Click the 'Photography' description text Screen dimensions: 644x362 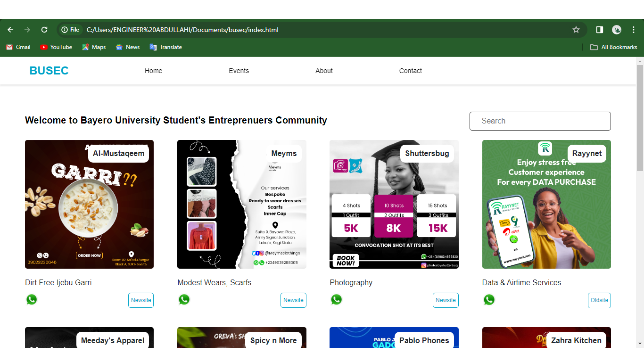(x=351, y=283)
